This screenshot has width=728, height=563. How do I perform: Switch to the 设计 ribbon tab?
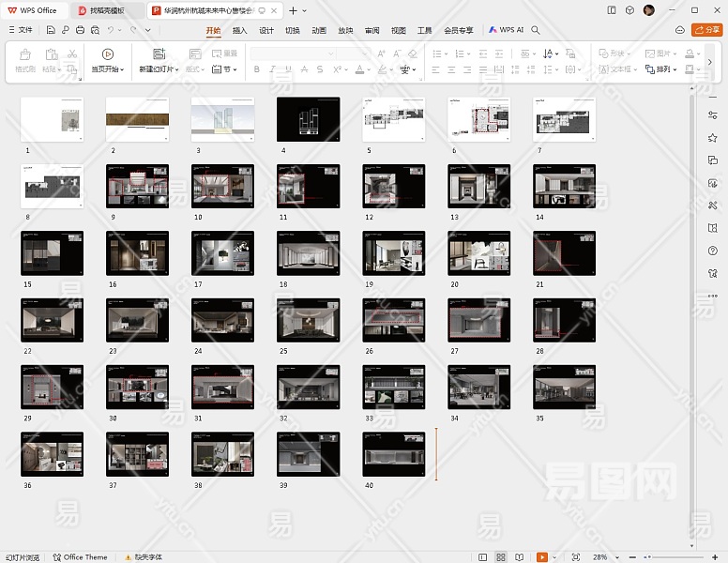point(266,30)
